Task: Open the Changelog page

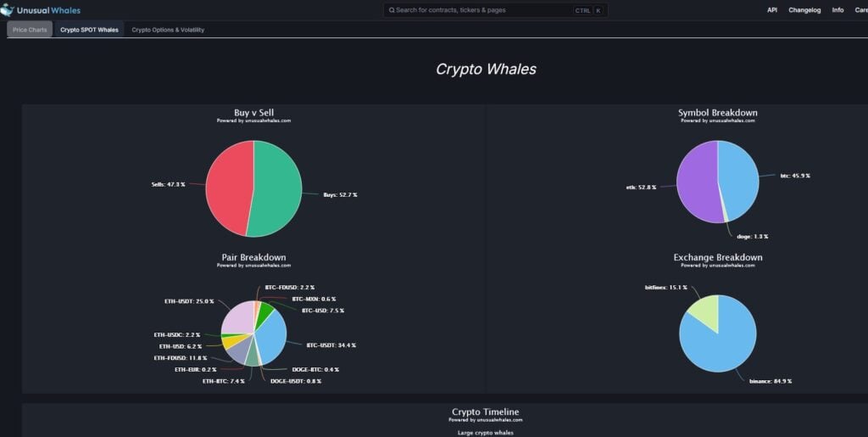Action: pos(804,10)
